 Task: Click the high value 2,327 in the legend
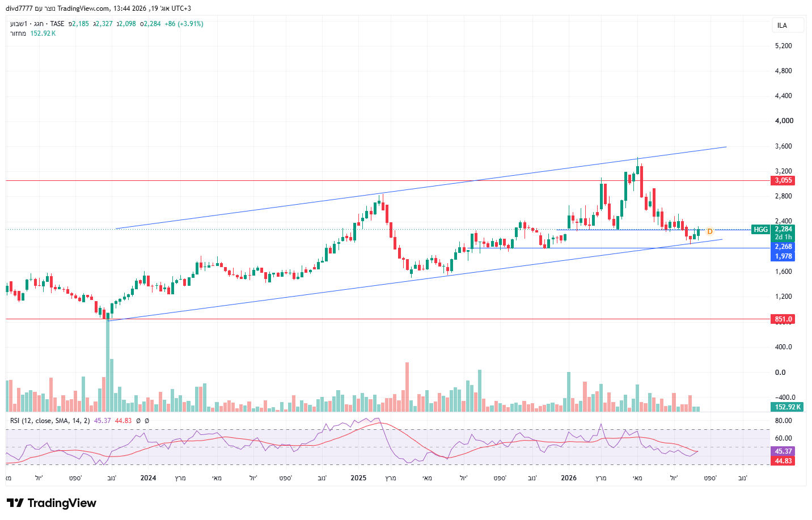(104, 24)
